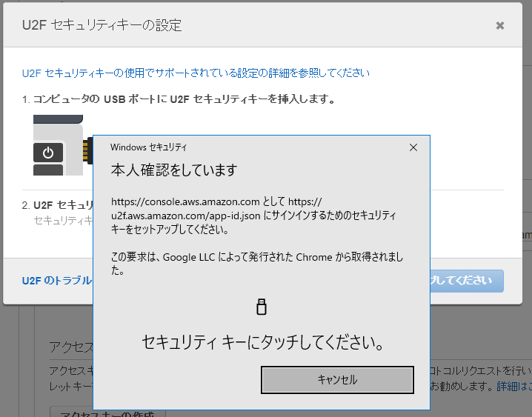
Task: Click the セキュリティ キーにタッチしてください text
Action: coord(263,342)
